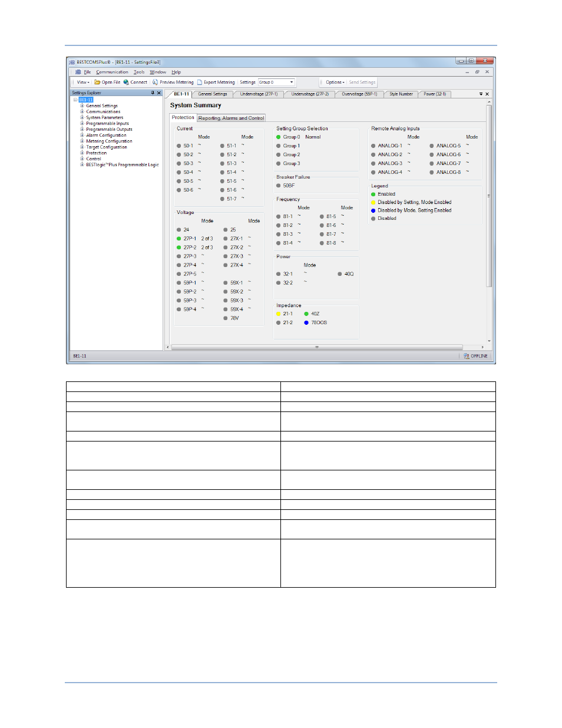The image size is (562, 728).
Task: Click the Export Metering icon
Action: click(x=200, y=83)
